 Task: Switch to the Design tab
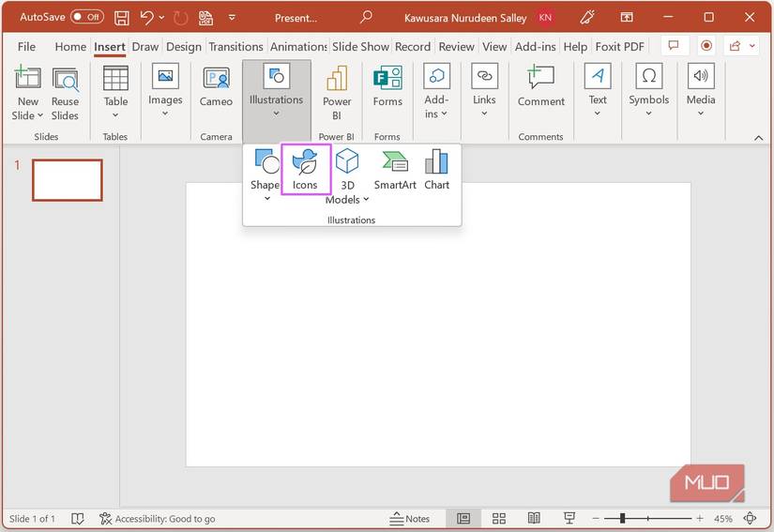point(184,46)
